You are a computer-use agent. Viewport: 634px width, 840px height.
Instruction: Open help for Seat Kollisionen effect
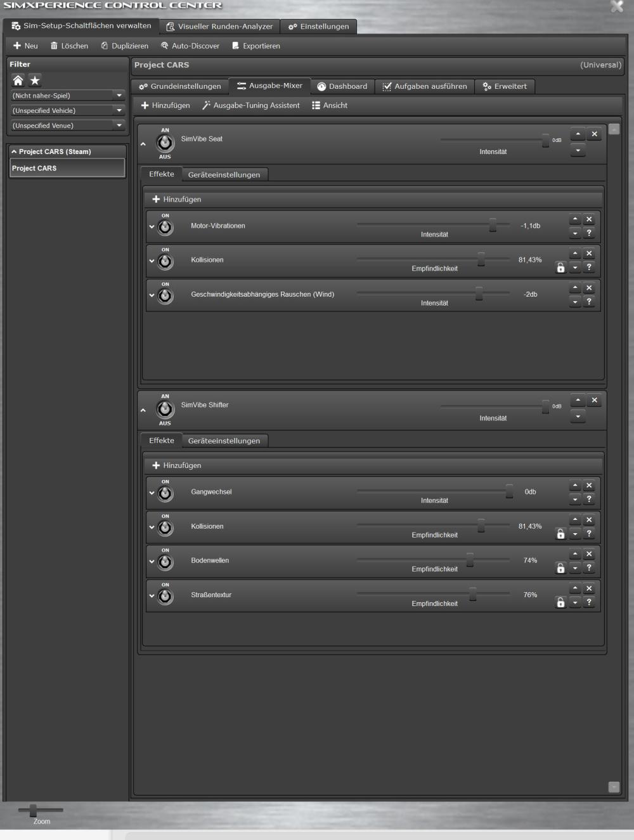tap(589, 268)
